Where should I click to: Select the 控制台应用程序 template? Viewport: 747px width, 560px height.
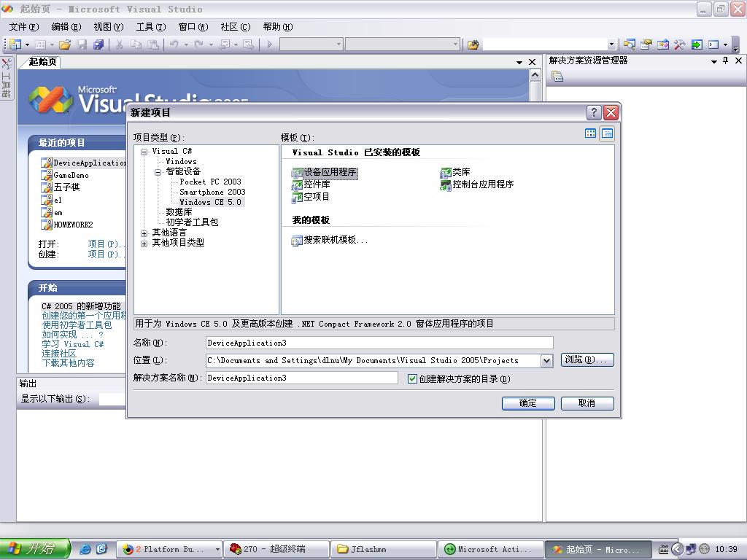coord(477,184)
